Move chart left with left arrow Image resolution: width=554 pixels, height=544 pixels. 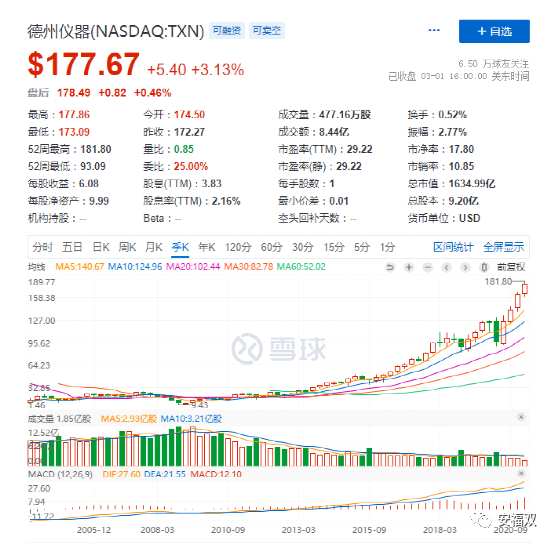coord(447,267)
